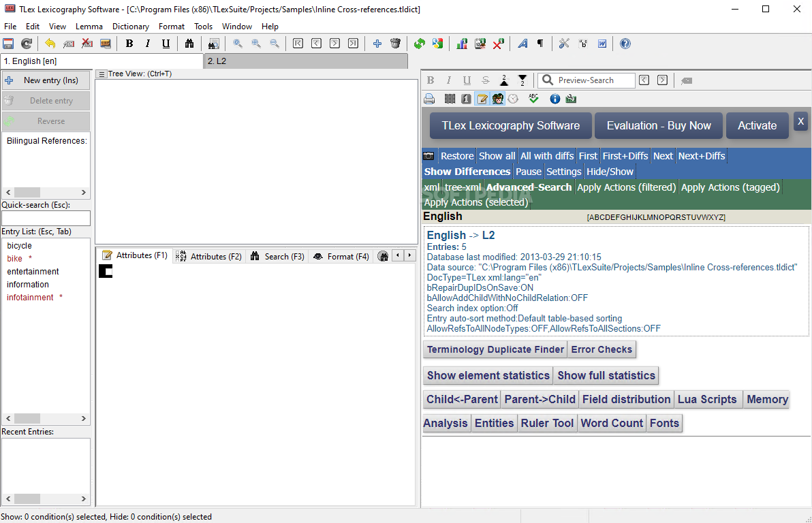Click the preview previous search result arrow
The height and width of the screenshot is (523, 812).
point(644,80)
